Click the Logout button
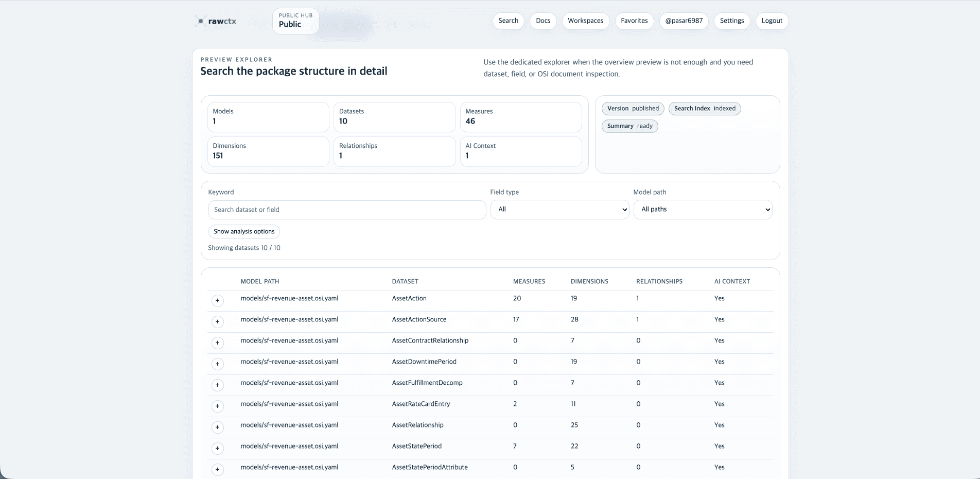 (772, 21)
